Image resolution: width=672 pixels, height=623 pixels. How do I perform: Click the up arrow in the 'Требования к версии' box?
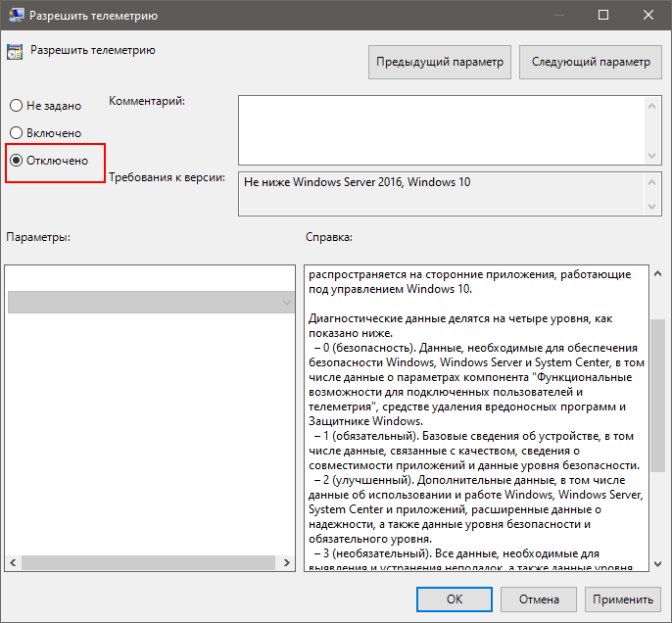[x=652, y=181]
